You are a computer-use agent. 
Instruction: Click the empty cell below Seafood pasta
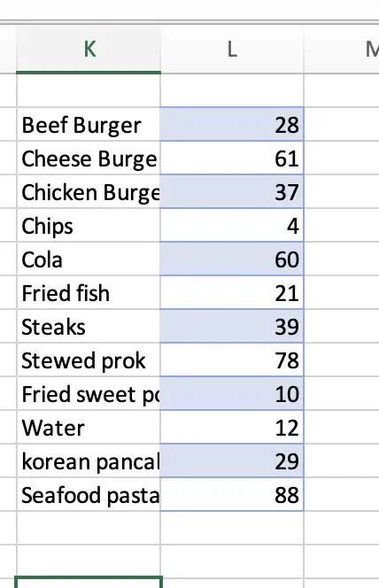(x=89, y=528)
